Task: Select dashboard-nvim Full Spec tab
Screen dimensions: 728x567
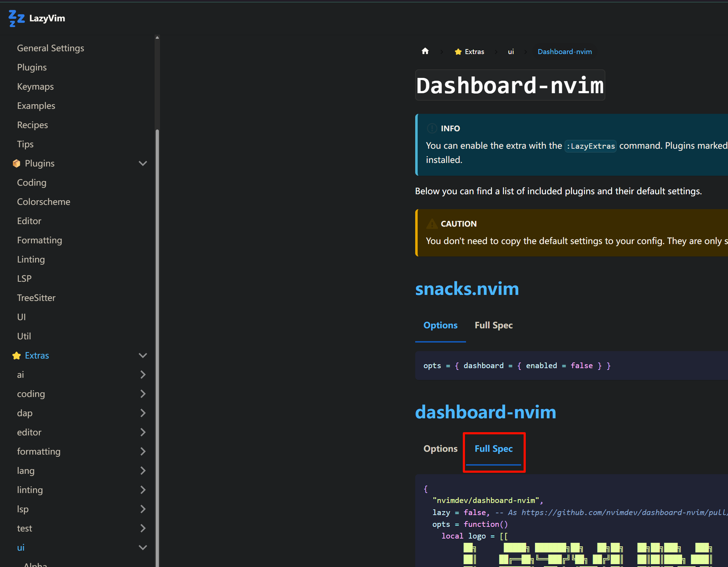Action: pos(493,449)
